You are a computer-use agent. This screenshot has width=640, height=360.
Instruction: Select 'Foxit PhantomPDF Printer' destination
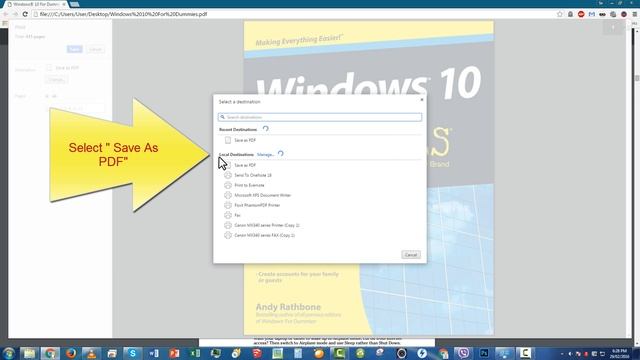(257, 205)
